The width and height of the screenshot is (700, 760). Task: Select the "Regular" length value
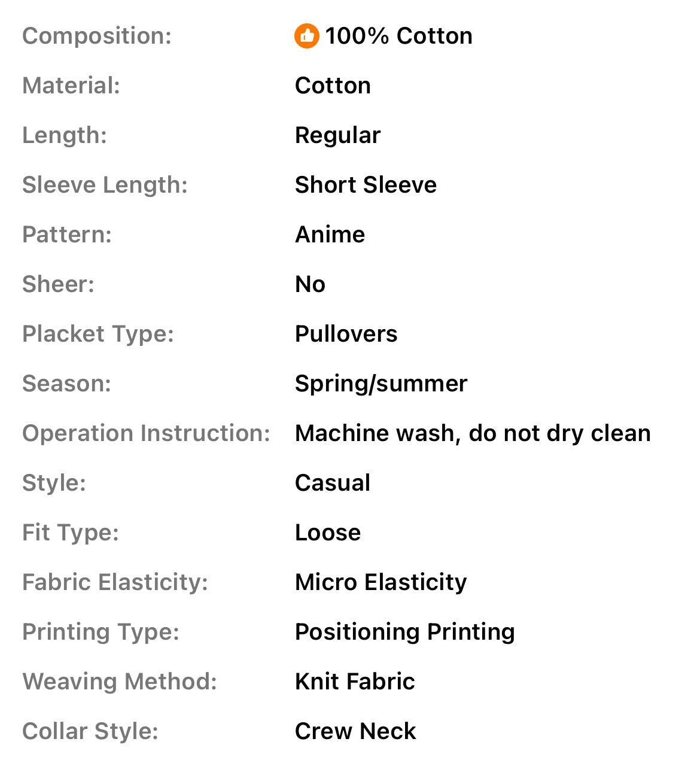337,135
